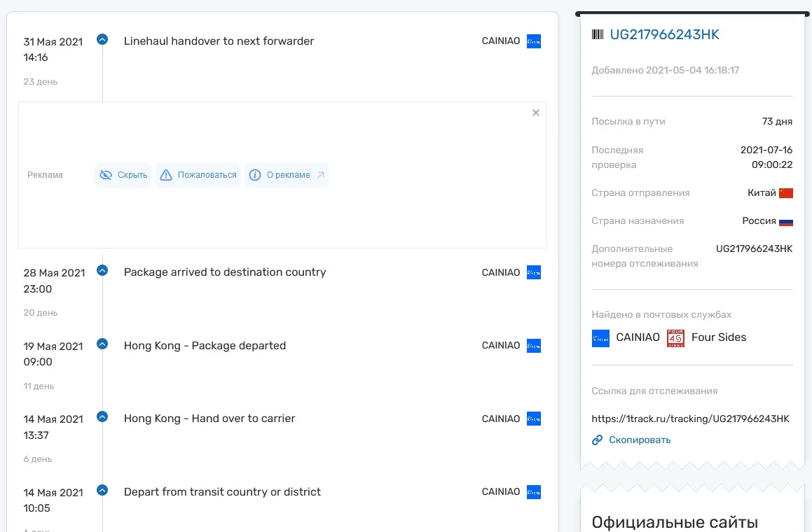Click the barcode icon beside tracking number

(598, 35)
